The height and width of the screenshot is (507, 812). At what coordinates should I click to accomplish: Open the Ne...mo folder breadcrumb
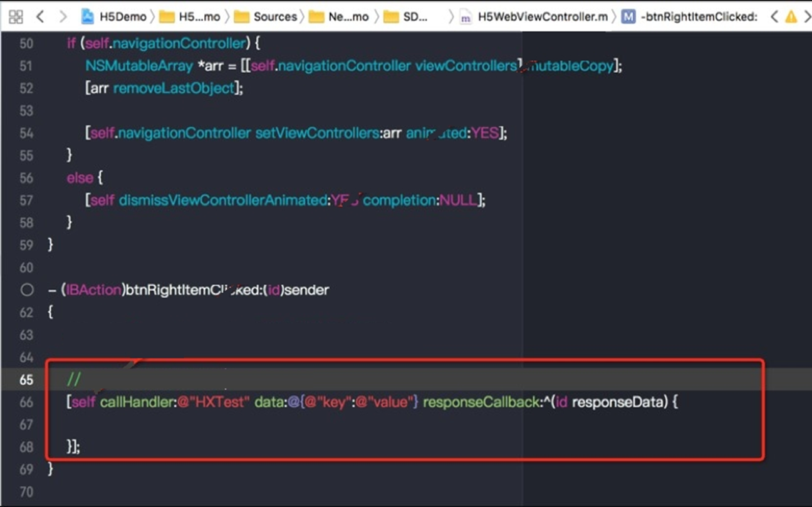pos(339,17)
